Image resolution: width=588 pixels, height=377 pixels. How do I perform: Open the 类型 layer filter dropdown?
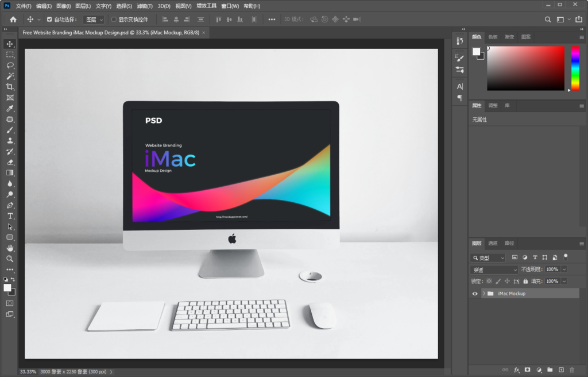click(x=488, y=258)
